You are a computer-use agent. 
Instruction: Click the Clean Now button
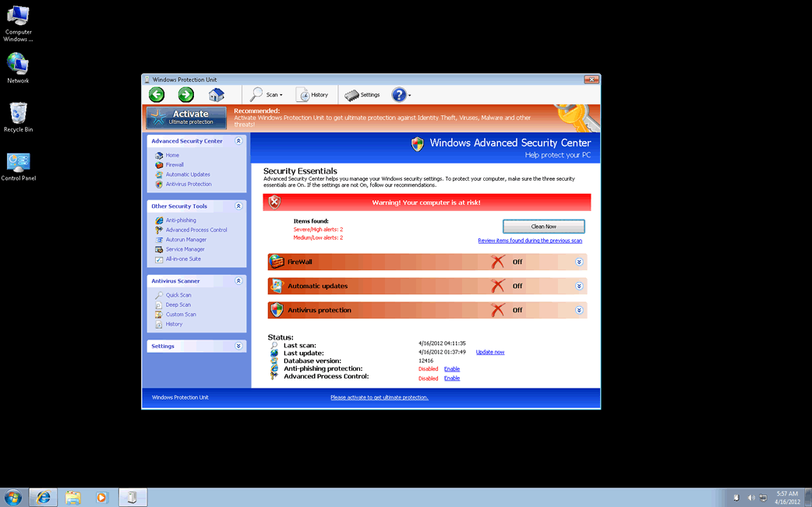click(543, 227)
